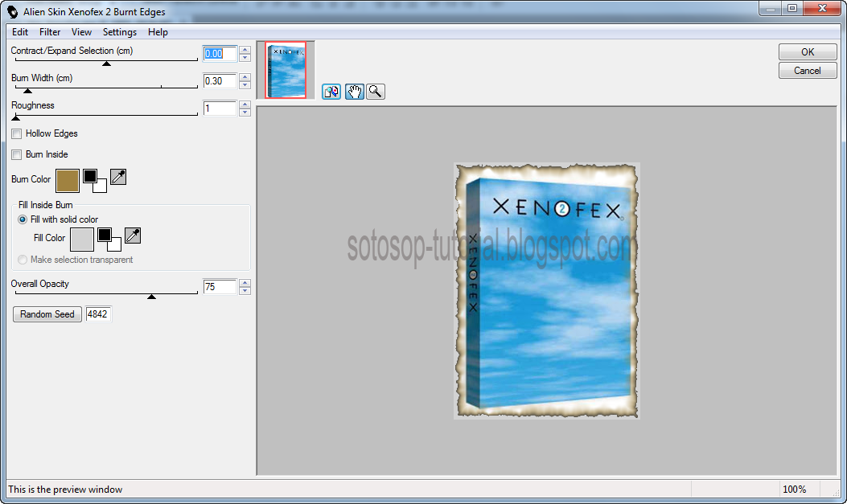Increase Overall Opacity with up arrow
Screen dimensions: 847x504
coord(245,283)
